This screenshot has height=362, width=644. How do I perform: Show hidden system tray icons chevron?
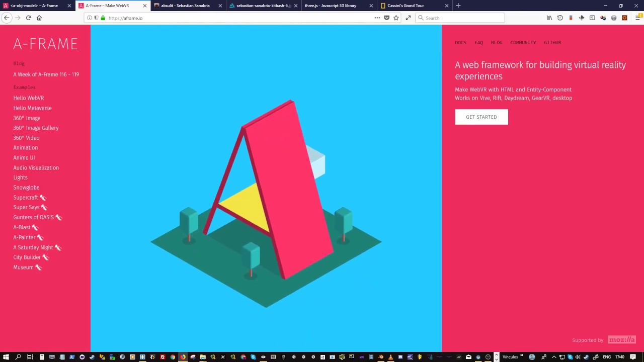(x=554, y=357)
